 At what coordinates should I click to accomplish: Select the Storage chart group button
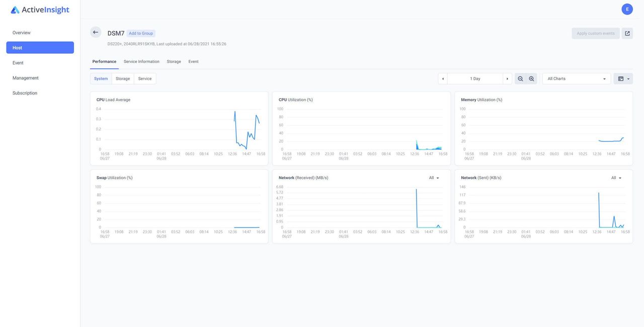[x=123, y=78]
